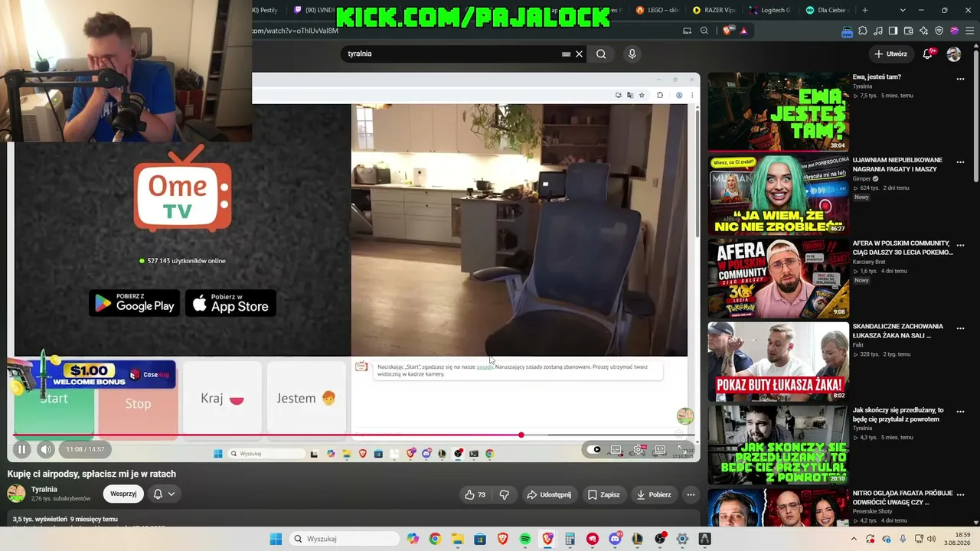
Task: Submit the search with the magnifier button
Action: tap(601, 54)
